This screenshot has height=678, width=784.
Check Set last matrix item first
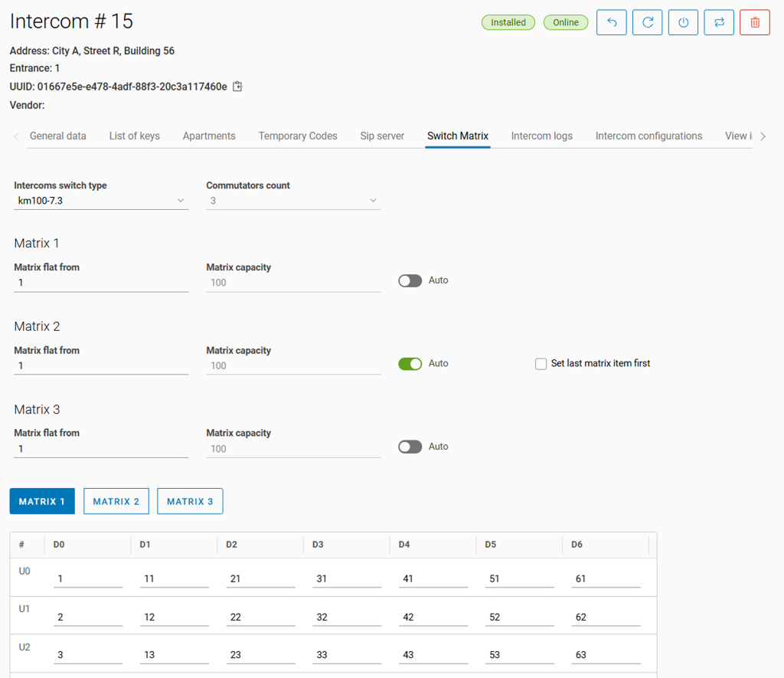coord(541,364)
